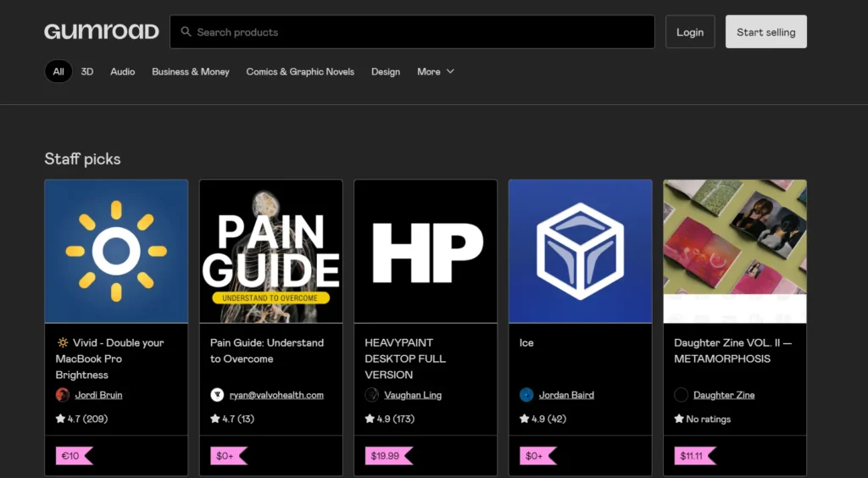The width and height of the screenshot is (868, 478).
Task: Open the Audio category
Action: pyautogui.click(x=122, y=71)
